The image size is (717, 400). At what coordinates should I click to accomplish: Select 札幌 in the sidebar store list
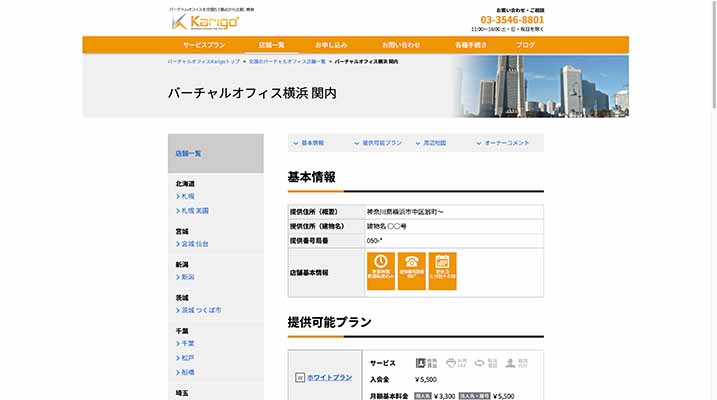[x=186, y=196]
